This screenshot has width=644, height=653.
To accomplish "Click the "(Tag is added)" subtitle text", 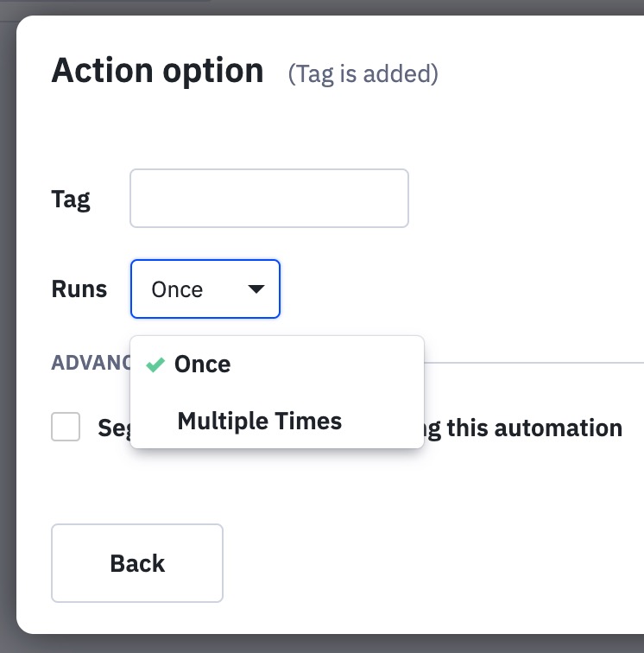I will point(363,74).
